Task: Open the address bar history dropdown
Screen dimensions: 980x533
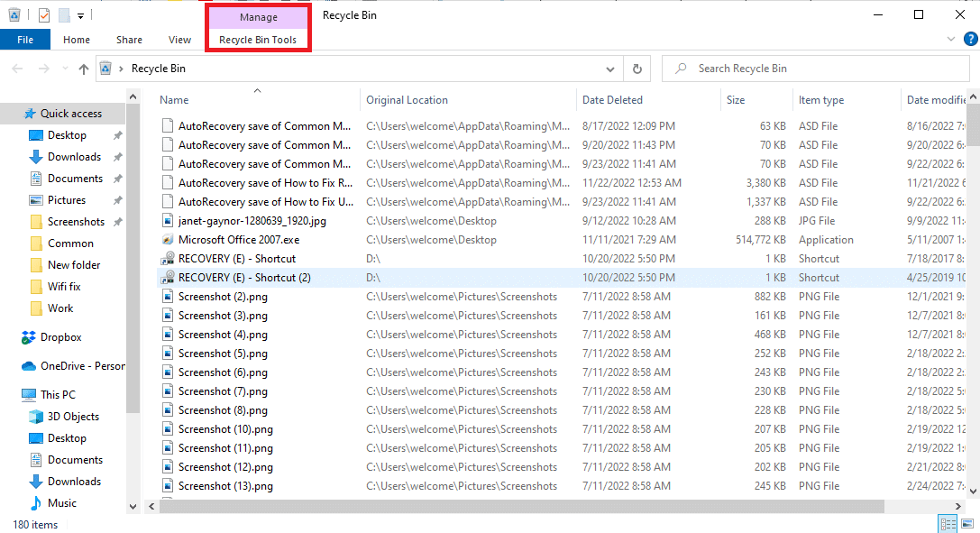Action: coord(610,68)
